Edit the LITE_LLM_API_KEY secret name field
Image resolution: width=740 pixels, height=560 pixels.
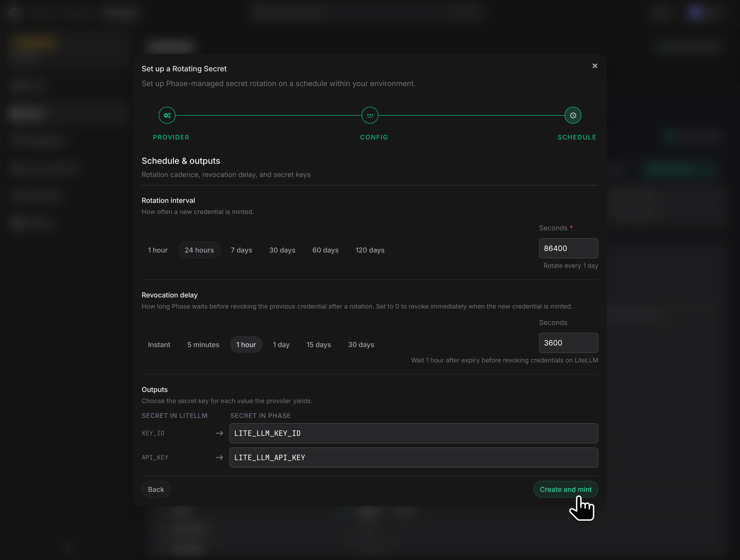click(414, 458)
